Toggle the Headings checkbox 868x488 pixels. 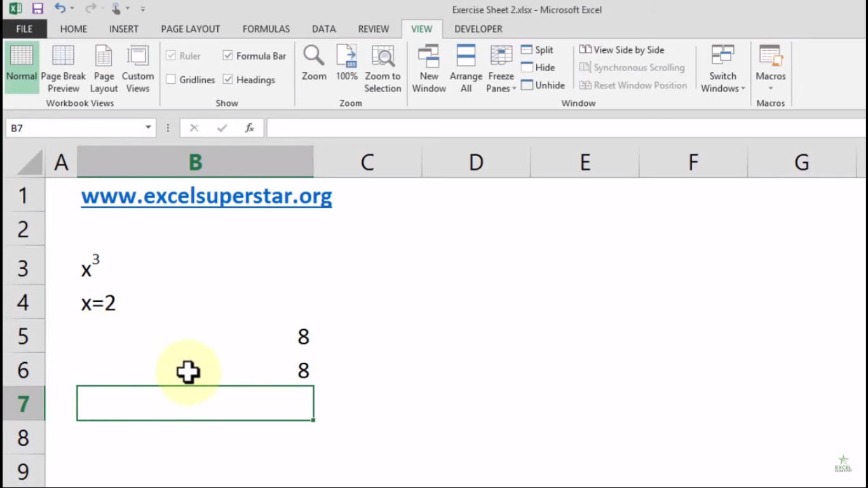coord(227,79)
